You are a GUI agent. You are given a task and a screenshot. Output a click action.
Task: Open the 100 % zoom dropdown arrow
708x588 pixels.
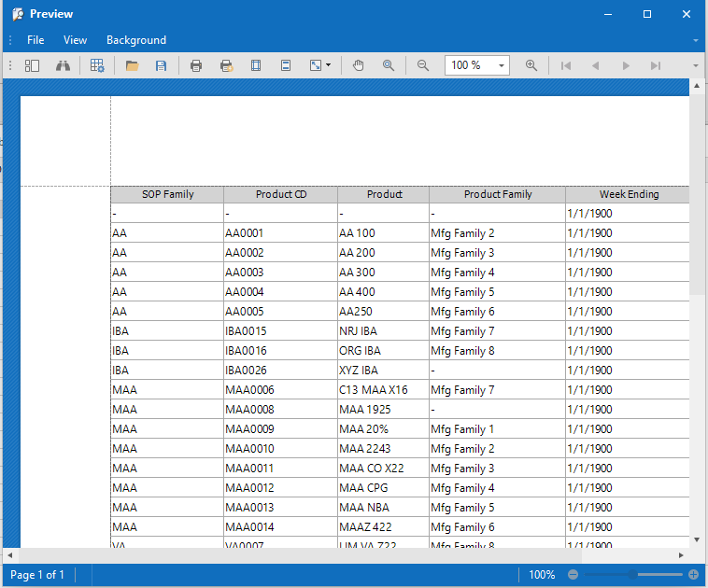click(x=502, y=66)
